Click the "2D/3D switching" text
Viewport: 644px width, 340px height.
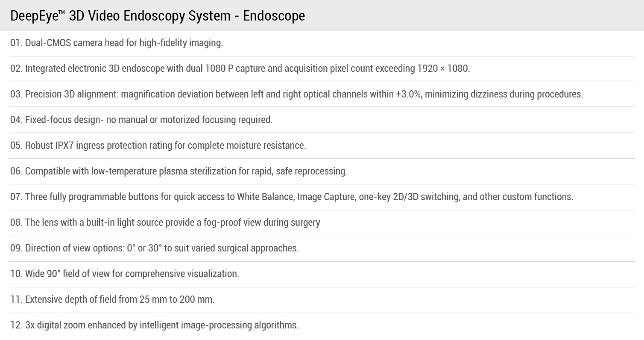(x=428, y=197)
